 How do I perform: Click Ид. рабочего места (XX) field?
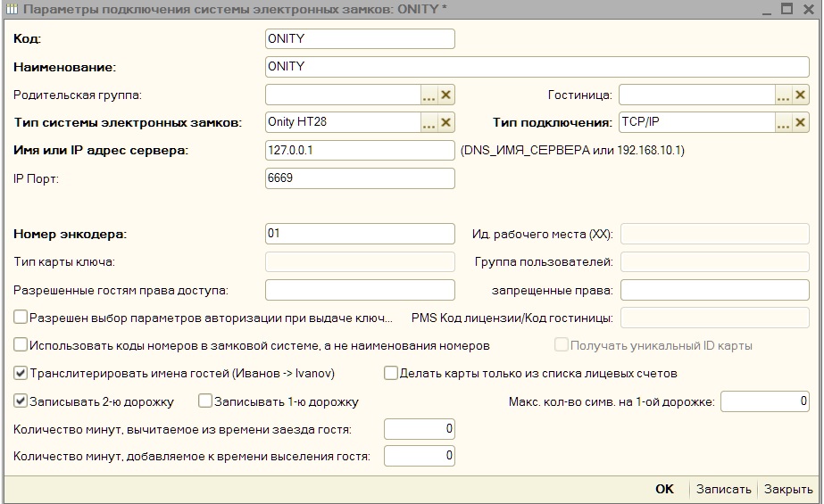tap(715, 234)
